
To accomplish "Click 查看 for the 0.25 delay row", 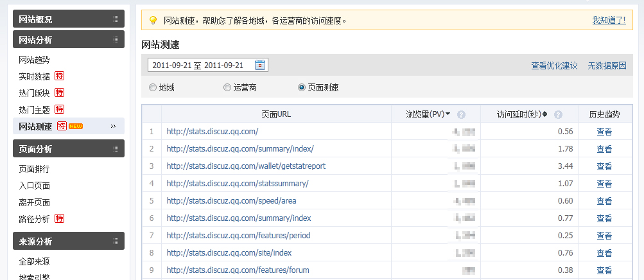I will [x=605, y=236].
